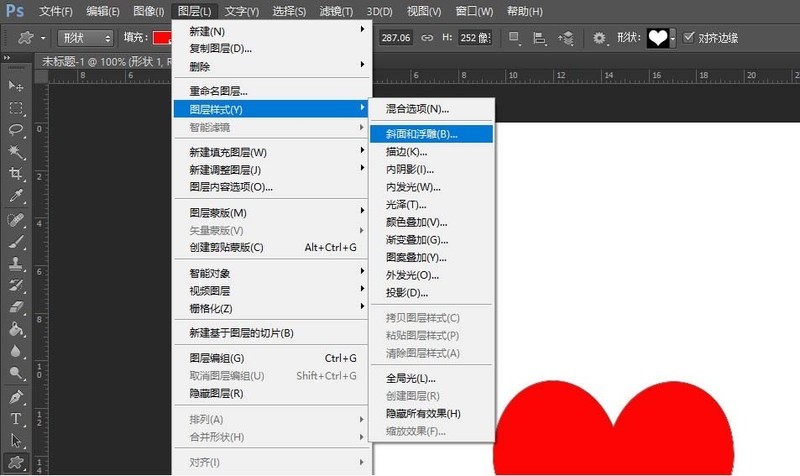800x476 pixels.
Task: Open the 滤镜 menu in menu bar
Action: coord(336,11)
